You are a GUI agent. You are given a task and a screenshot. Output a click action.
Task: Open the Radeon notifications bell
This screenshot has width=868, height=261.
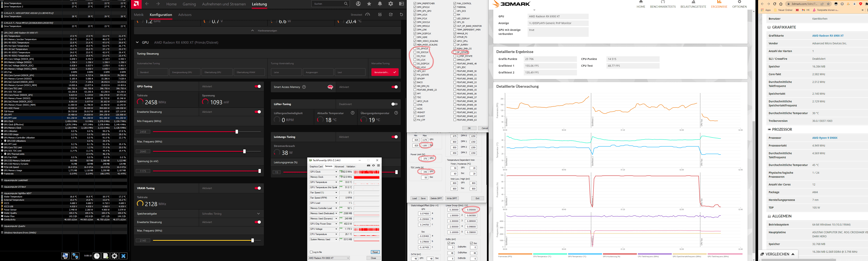click(x=380, y=4)
